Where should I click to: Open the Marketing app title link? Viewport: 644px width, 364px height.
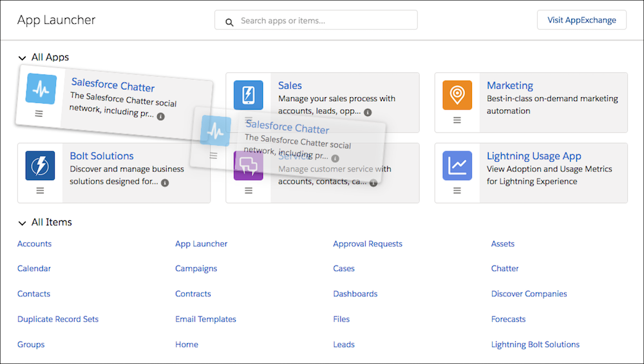[x=509, y=86]
